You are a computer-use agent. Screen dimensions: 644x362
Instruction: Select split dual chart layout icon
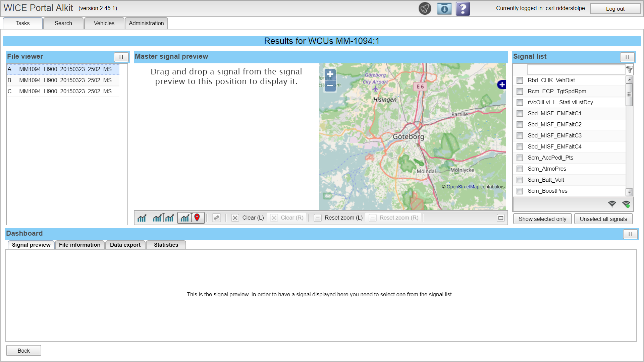click(x=163, y=218)
